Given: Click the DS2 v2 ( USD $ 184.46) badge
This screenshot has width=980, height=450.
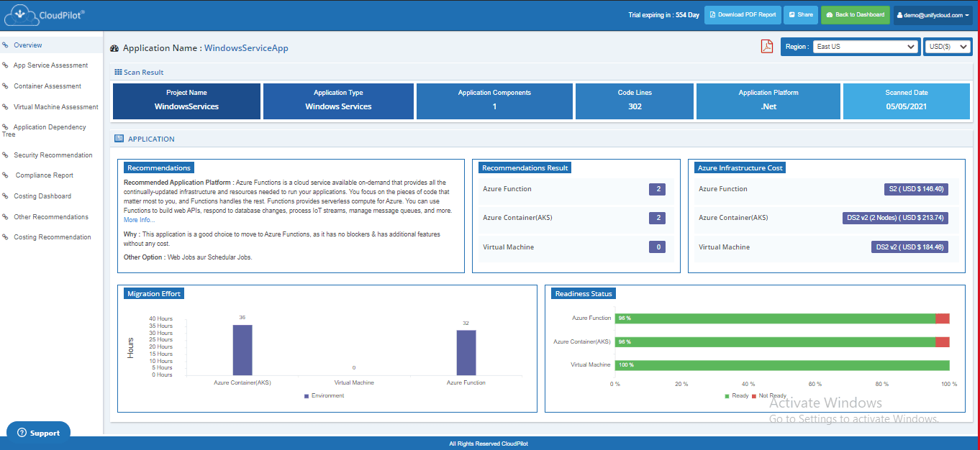Looking at the screenshot, I should pos(909,247).
